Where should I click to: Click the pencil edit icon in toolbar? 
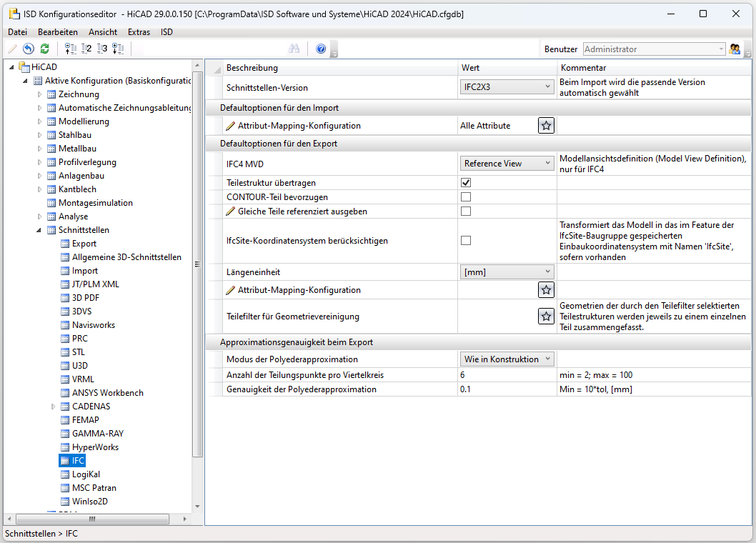13,49
